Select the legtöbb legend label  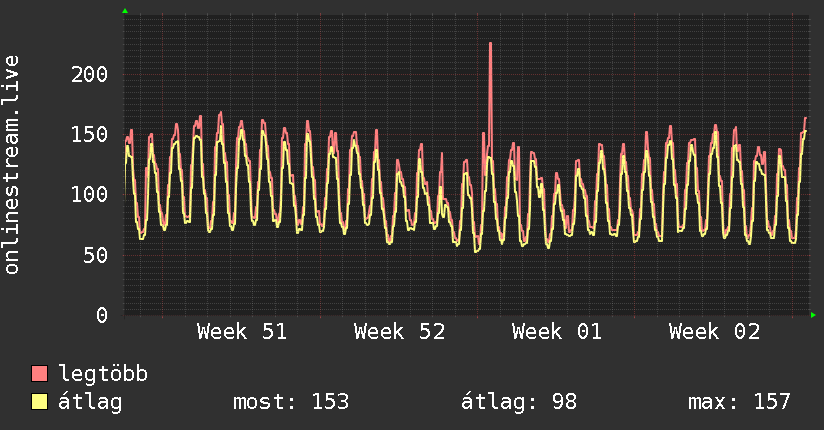pos(104,374)
